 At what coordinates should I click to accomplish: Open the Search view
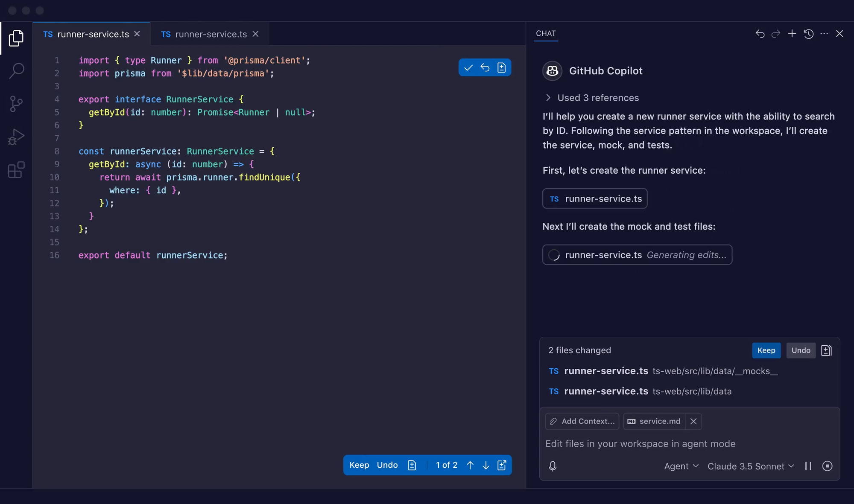(x=16, y=71)
